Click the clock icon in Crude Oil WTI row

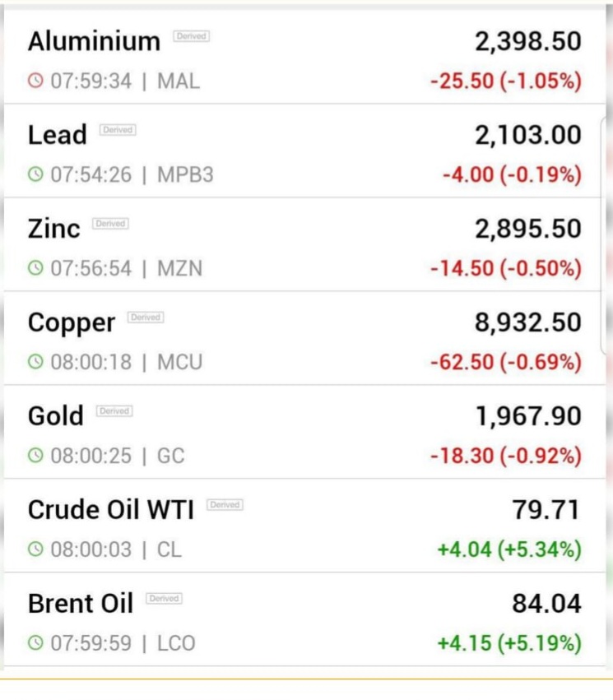(35, 549)
